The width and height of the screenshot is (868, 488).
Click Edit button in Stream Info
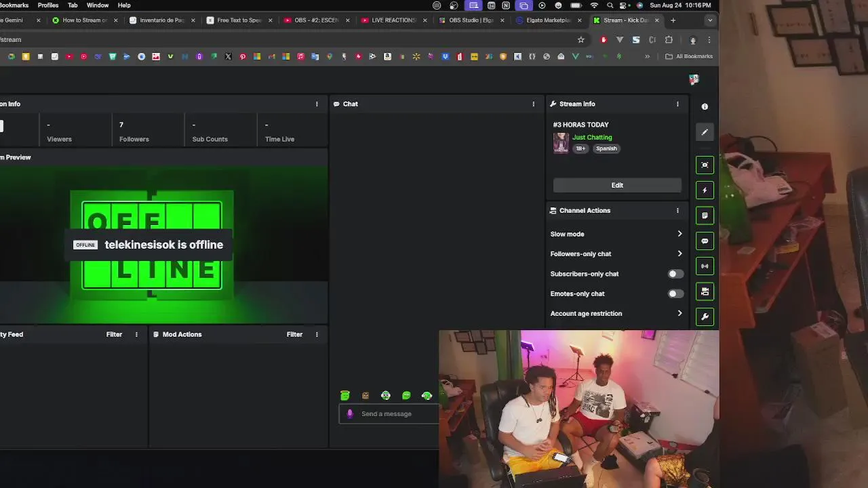pyautogui.click(x=617, y=185)
